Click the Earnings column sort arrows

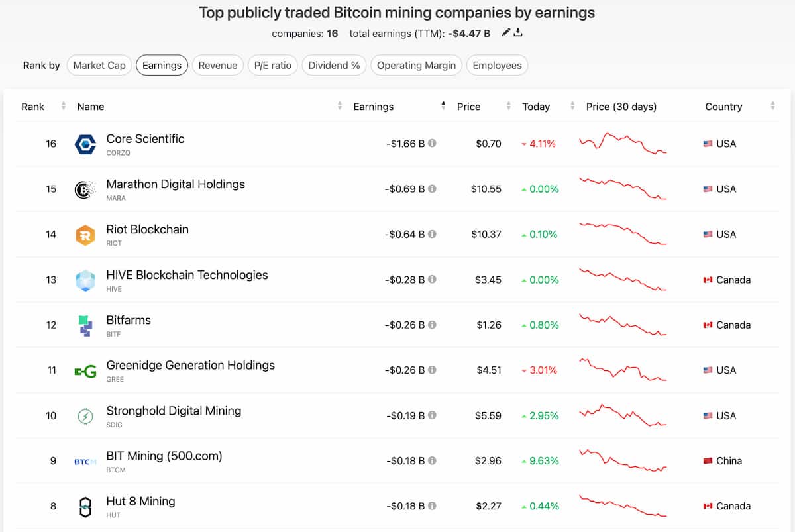click(443, 106)
